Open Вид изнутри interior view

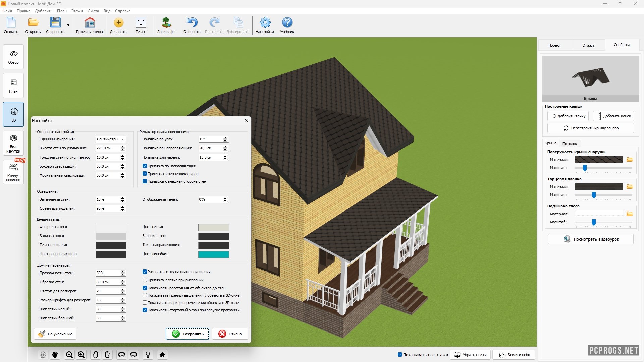[x=13, y=143]
